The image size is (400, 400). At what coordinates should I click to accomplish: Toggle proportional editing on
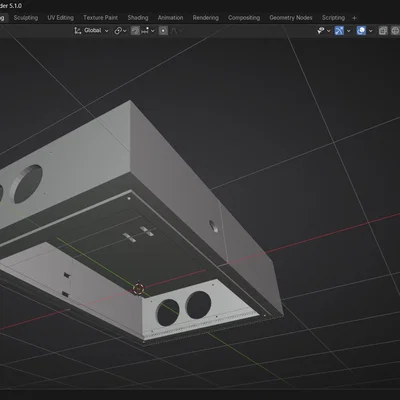tap(163, 31)
